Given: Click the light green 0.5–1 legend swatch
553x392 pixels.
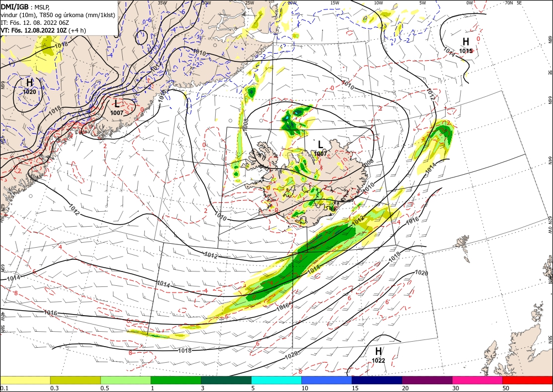Looking at the screenshot, I should 126,380.
